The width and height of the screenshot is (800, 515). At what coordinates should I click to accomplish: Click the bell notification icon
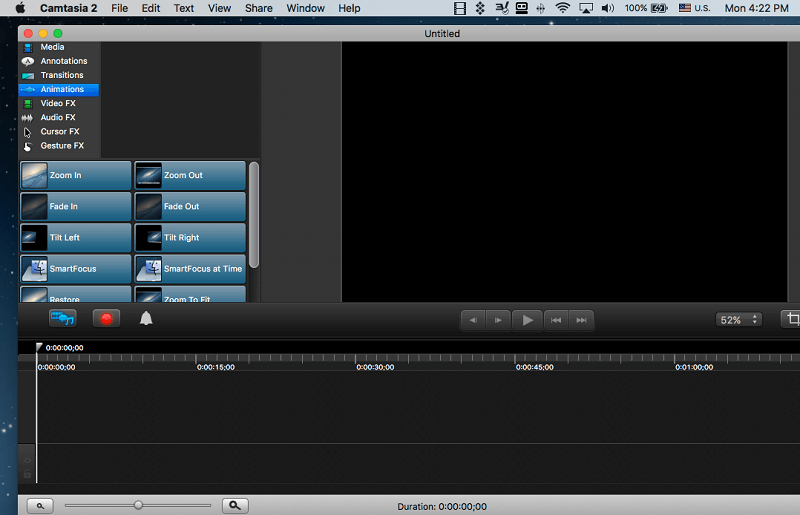pyautogui.click(x=146, y=318)
